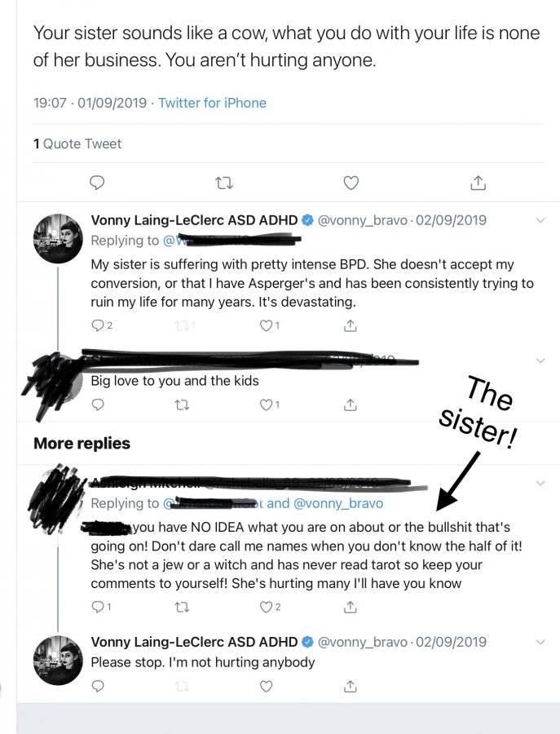Open 'Twitter for iPhone' source link

tap(212, 103)
